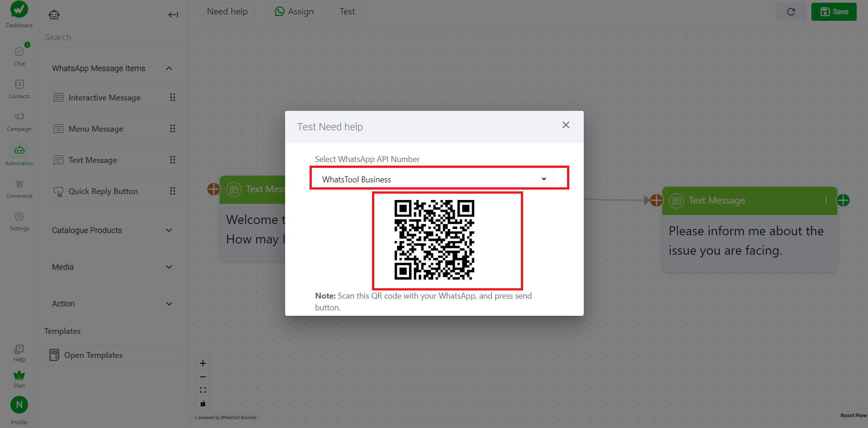Open Contacts in the sidebar
This screenshot has height=428, width=868.
(19, 89)
